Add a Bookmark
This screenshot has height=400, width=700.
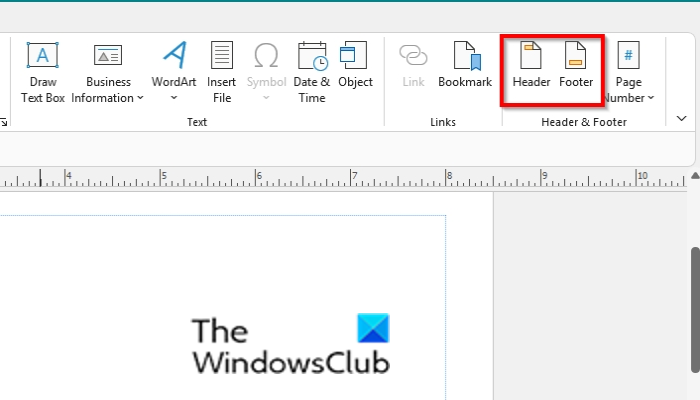pos(465,65)
